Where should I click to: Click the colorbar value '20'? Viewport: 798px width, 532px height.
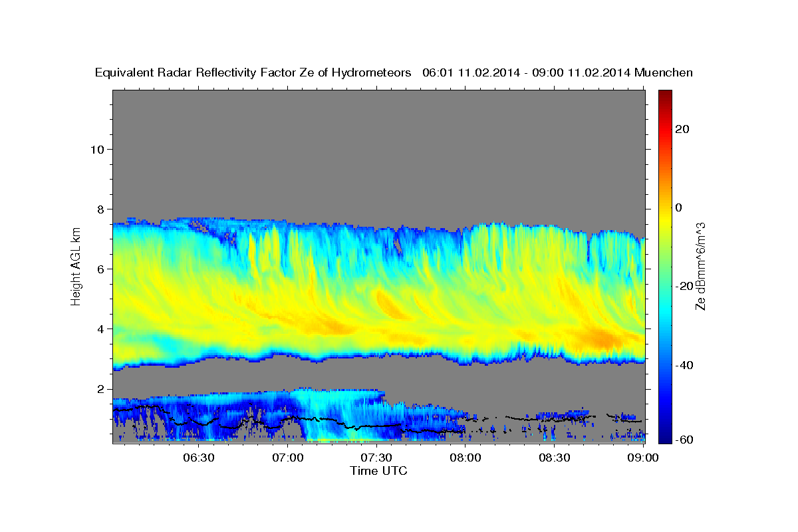click(682, 129)
